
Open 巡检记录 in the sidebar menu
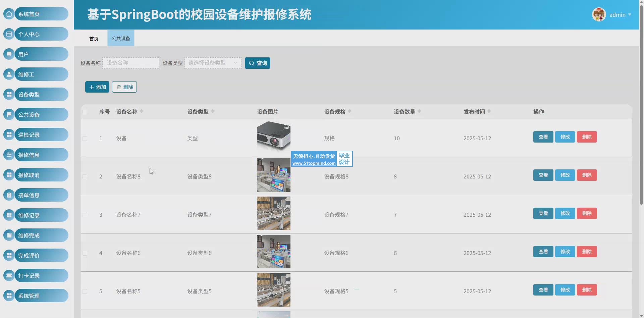tap(41, 135)
